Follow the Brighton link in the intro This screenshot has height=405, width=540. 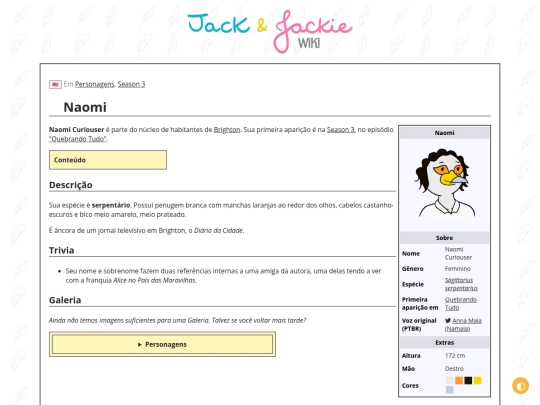click(x=227, y=129)
